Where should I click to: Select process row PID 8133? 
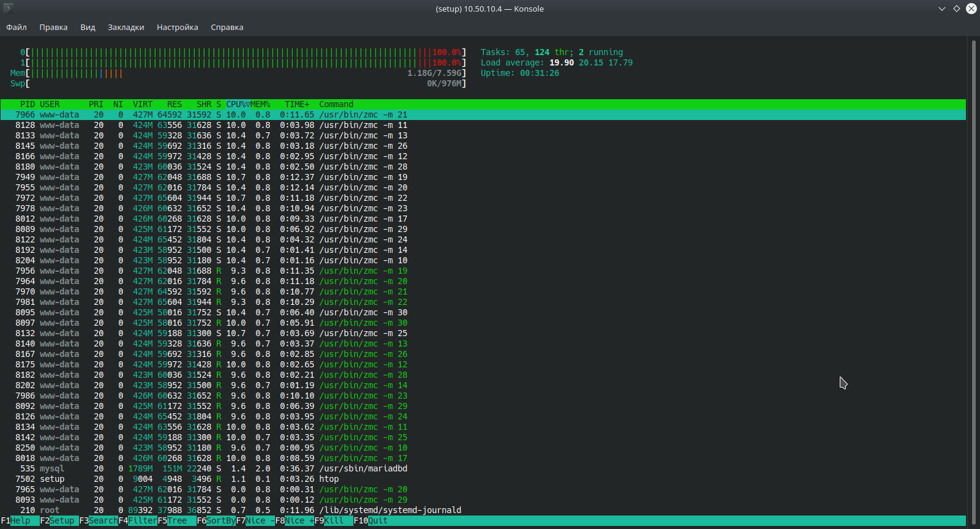pyautogui.click(x=483, y=135)
